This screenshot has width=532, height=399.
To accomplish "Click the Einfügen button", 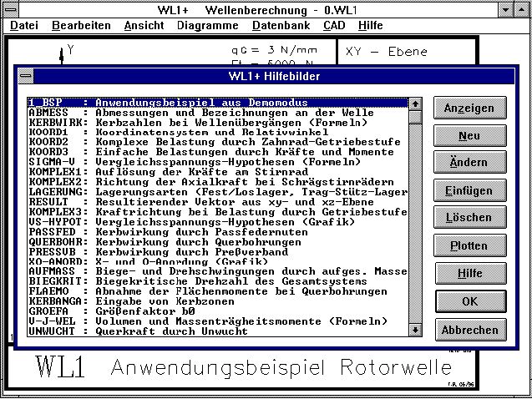I will pos(470,191).
